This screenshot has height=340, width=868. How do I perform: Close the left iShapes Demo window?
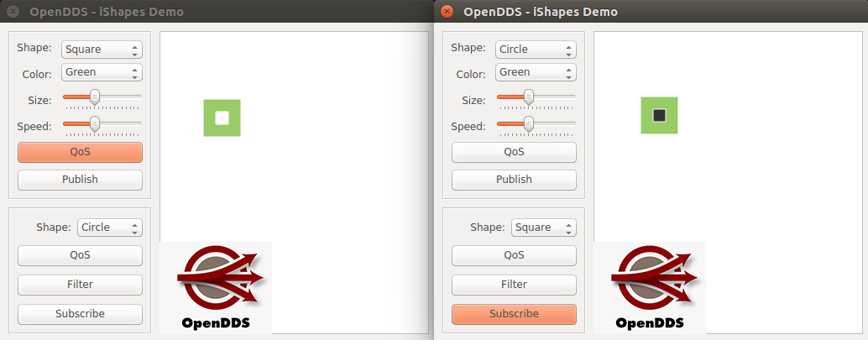pyautogui.click(x=13, y=12)
